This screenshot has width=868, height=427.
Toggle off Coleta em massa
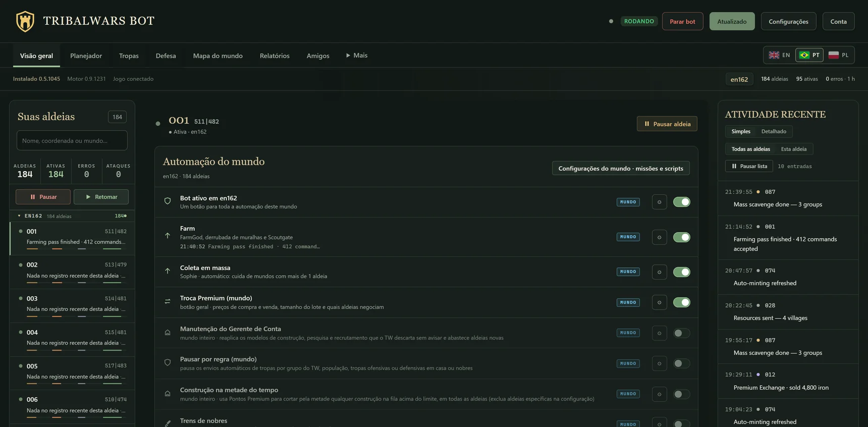point(681,272)
